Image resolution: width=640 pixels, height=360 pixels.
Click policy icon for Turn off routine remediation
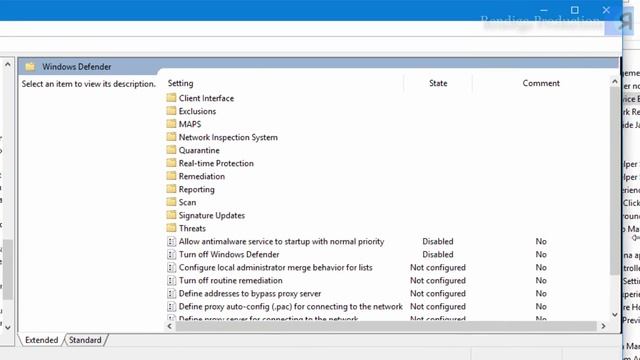pos(171,281)
